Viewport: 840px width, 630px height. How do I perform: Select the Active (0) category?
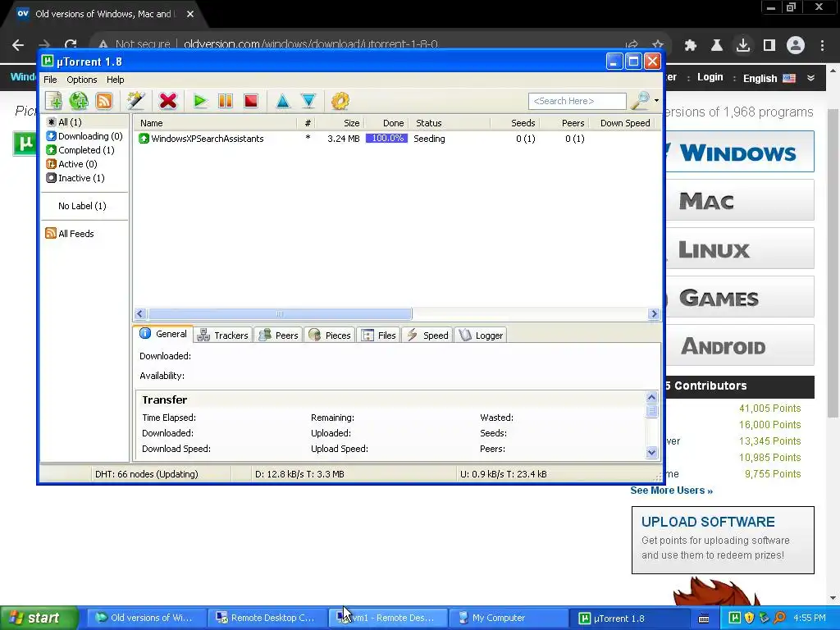point(72,164)
